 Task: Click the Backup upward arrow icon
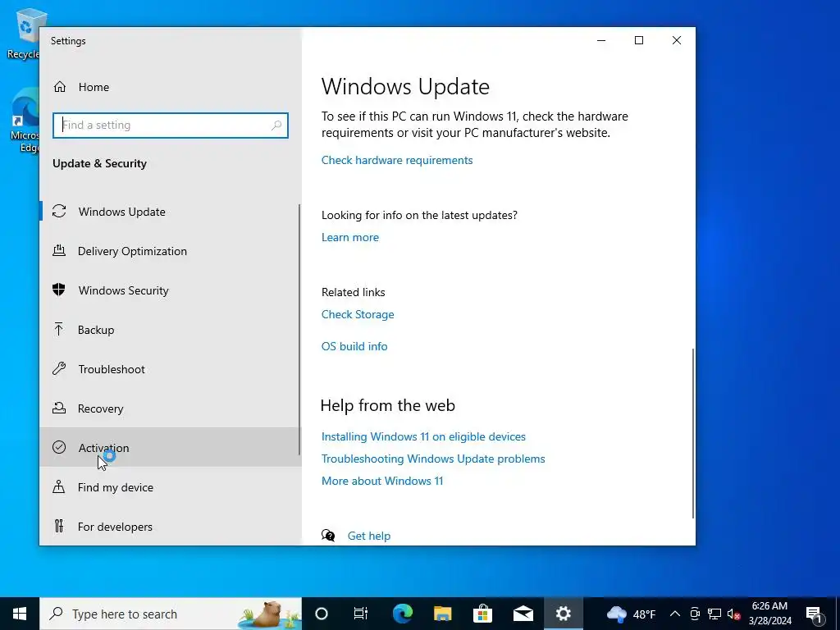(59, 330)
